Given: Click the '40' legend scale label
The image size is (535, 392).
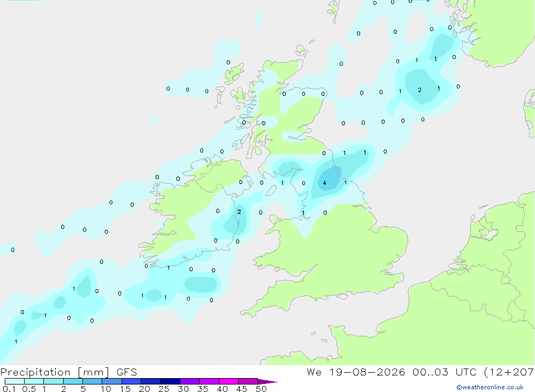Looking at the screenshot, I should click(222, 389).
